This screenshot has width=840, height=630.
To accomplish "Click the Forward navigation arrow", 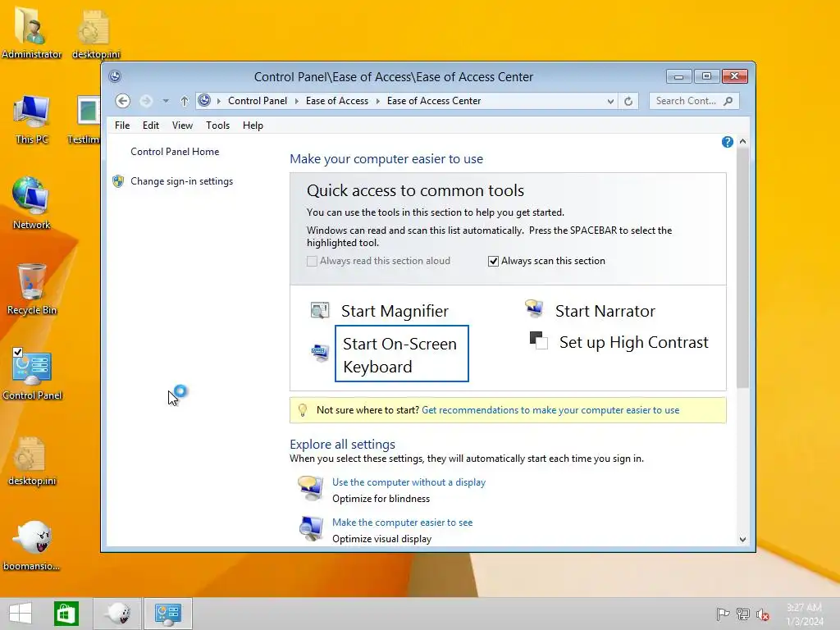I will tap(146, 101).
